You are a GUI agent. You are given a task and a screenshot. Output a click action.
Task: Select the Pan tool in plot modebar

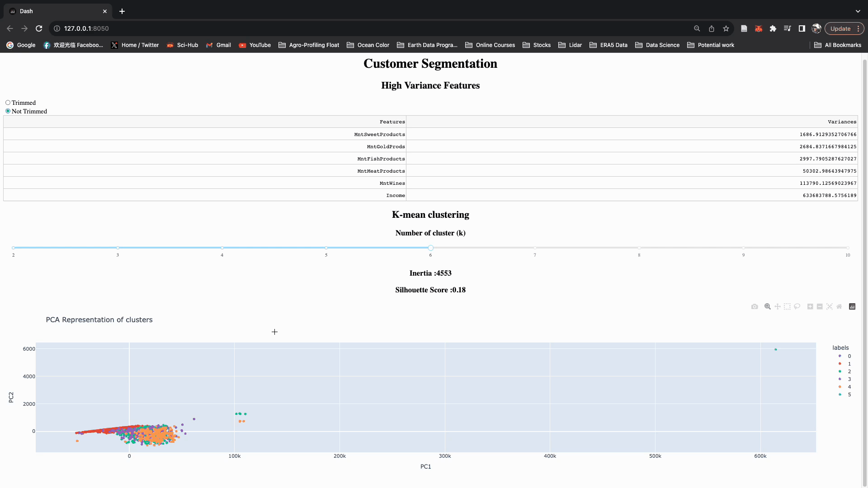coord(778,307)
